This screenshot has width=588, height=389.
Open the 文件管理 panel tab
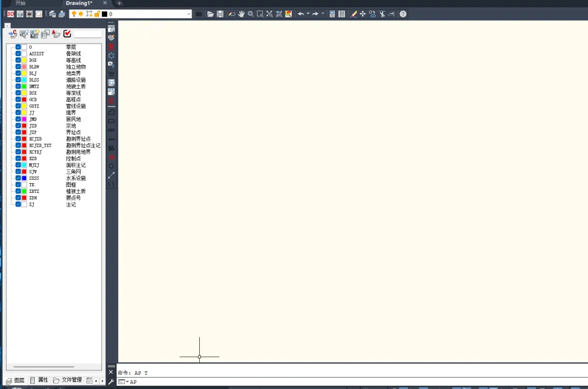point(68,380)
